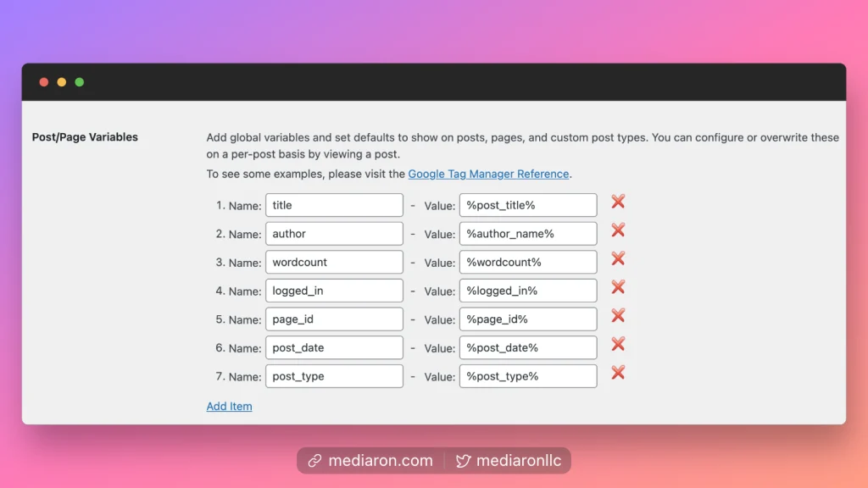Focus the author name field
This screenshot has width=868, height=488.
tap(334, 234)
